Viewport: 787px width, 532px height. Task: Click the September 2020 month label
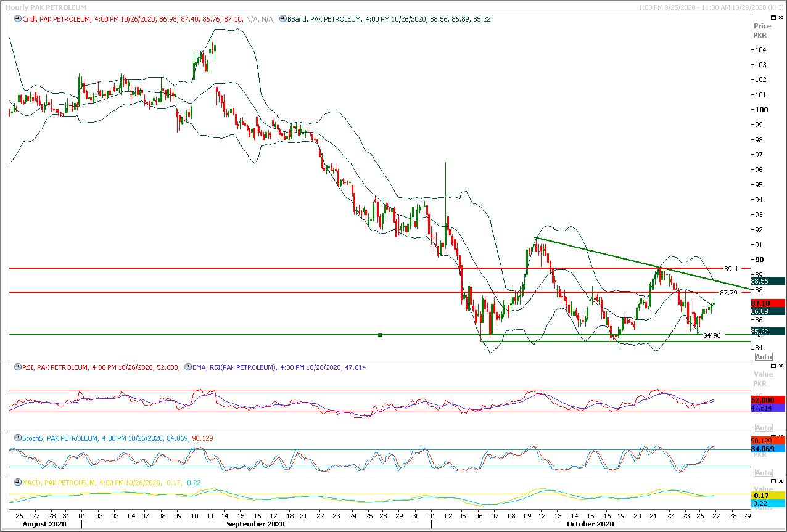coord(255,524)
